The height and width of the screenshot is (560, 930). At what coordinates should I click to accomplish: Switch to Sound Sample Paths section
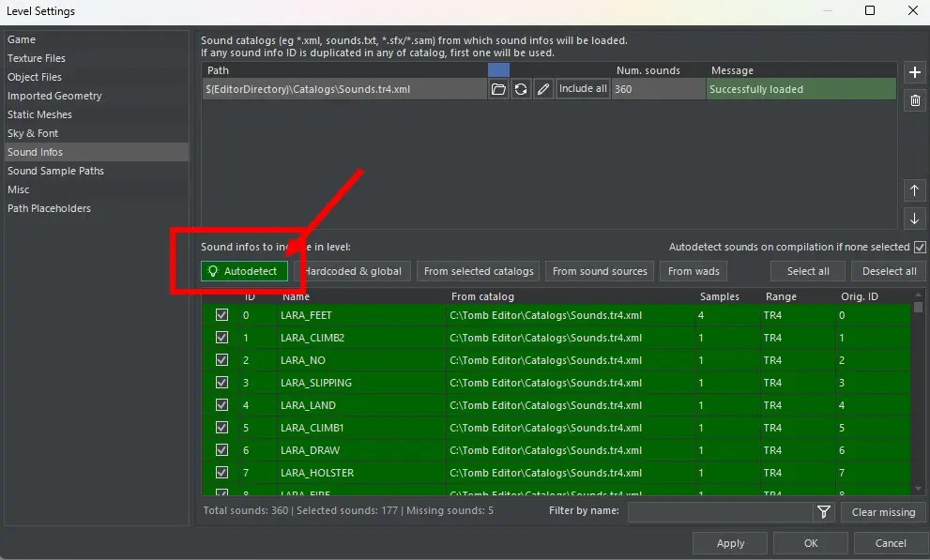tap(55, 171)
